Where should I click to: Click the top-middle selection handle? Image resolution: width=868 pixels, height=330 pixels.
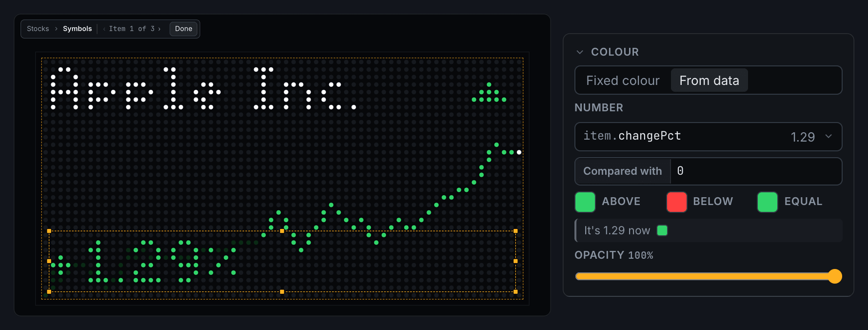point(282,231)
